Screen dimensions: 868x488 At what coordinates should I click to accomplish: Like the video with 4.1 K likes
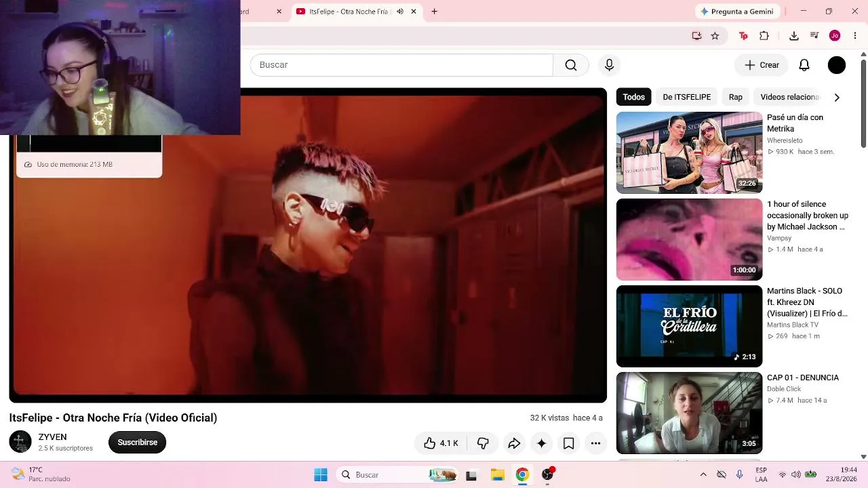coord(441,443)
